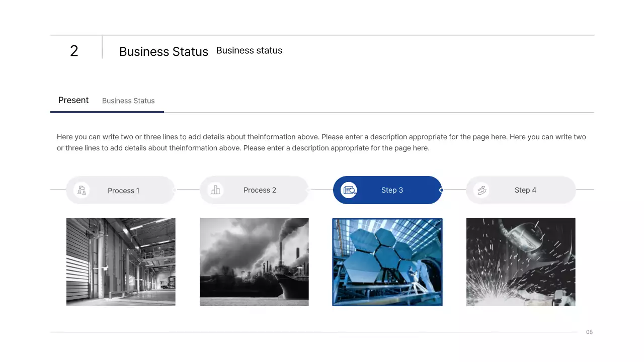Click the hand icon in Step 4
Viewport: 644px width, 362px height.
(x=481, y=190)
